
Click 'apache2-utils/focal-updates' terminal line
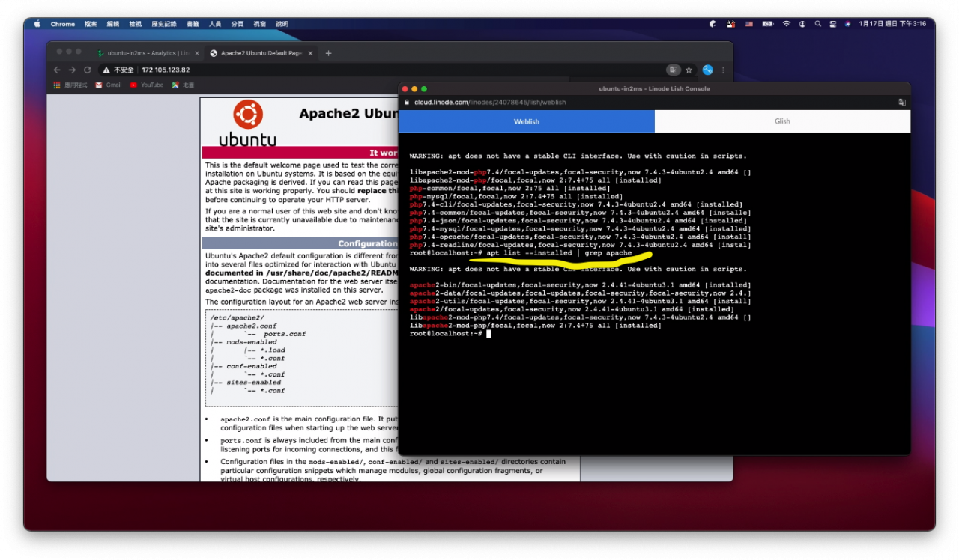(x=578, y=302)
